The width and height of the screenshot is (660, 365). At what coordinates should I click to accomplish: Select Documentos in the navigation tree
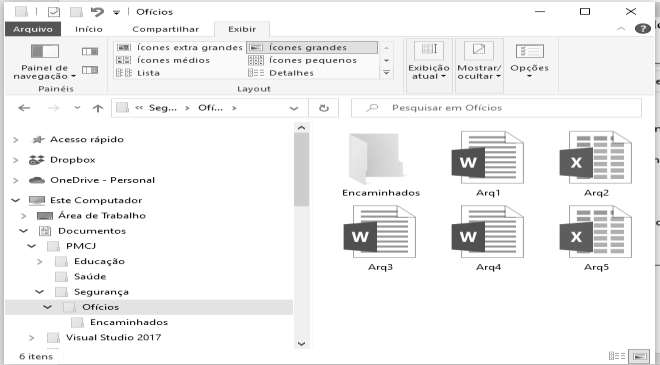92,231
